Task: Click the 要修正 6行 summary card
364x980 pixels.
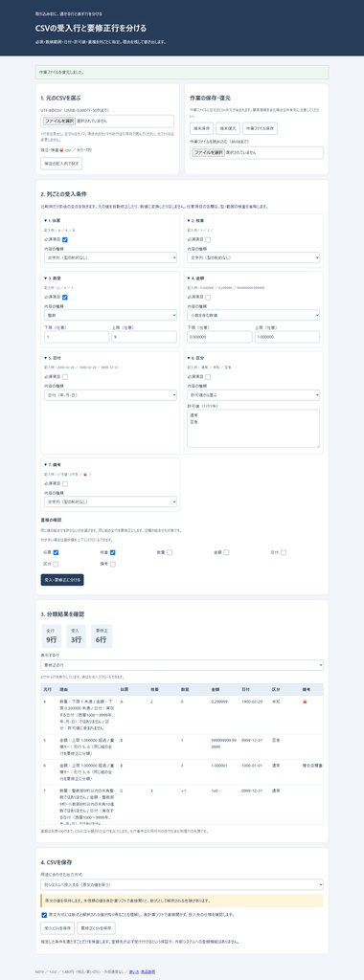Action: click(102, 636)
